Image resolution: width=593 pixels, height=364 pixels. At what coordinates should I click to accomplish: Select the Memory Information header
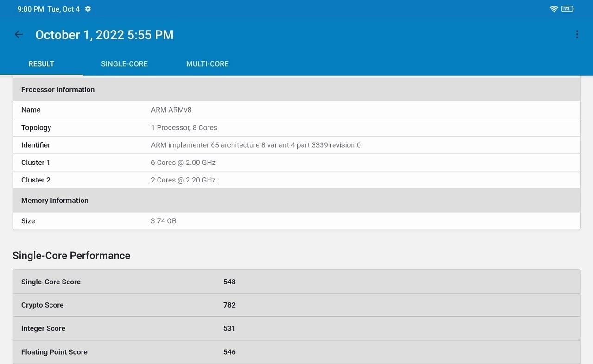click(55, 200)
